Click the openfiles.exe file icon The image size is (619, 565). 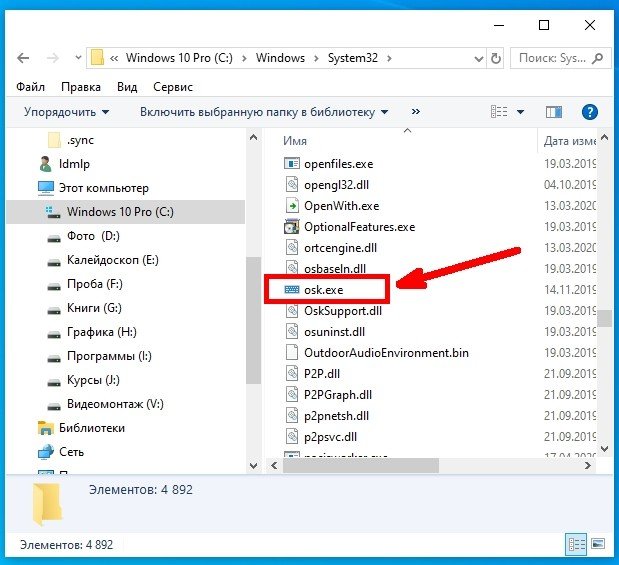292,163
